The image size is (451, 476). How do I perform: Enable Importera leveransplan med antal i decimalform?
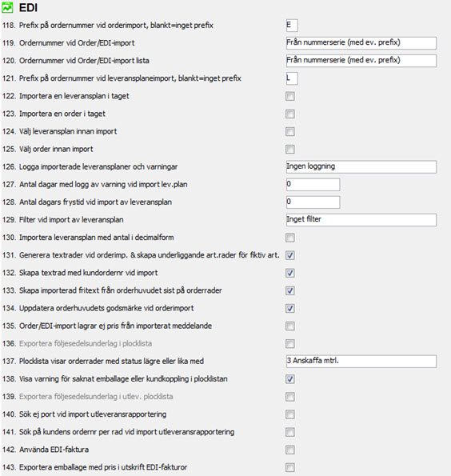tap(289, 238)
